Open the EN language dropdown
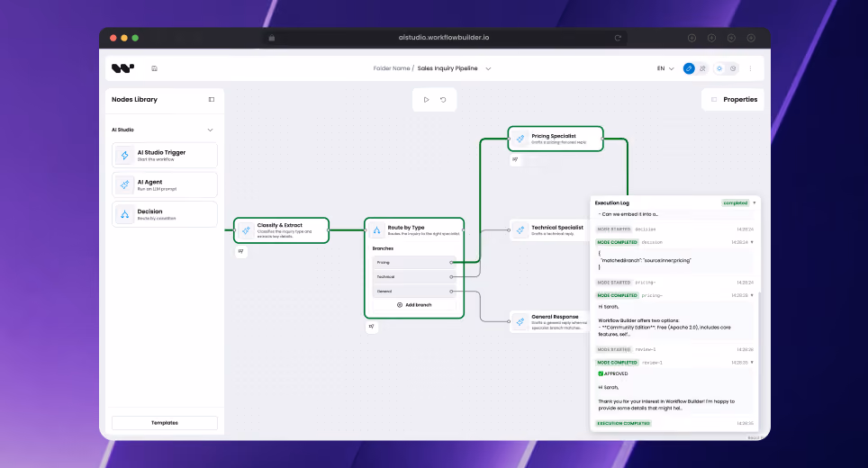This screenshot has width=868, height=468. [665, 68]
